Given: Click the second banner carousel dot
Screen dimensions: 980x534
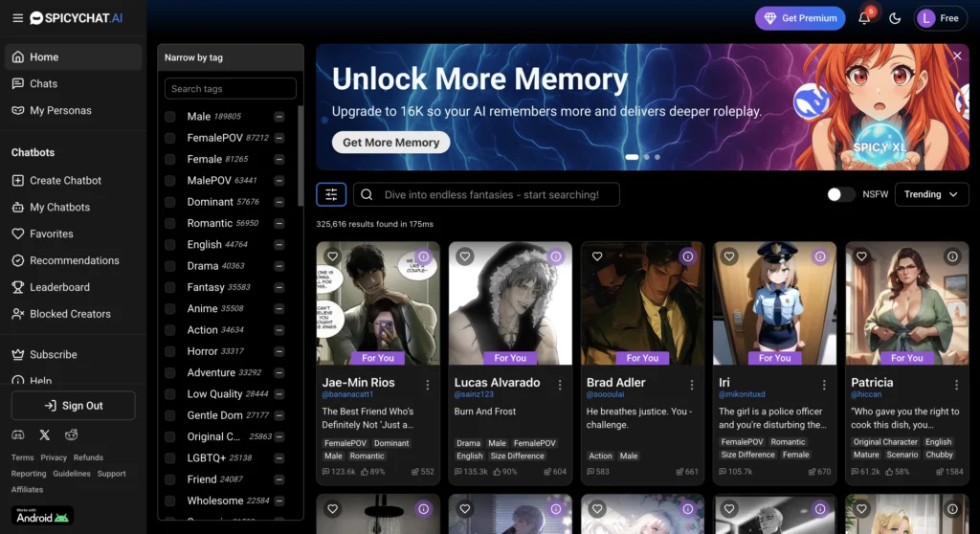Looking at the screenshot, I should pyautogui.click(x=647, y=156).
